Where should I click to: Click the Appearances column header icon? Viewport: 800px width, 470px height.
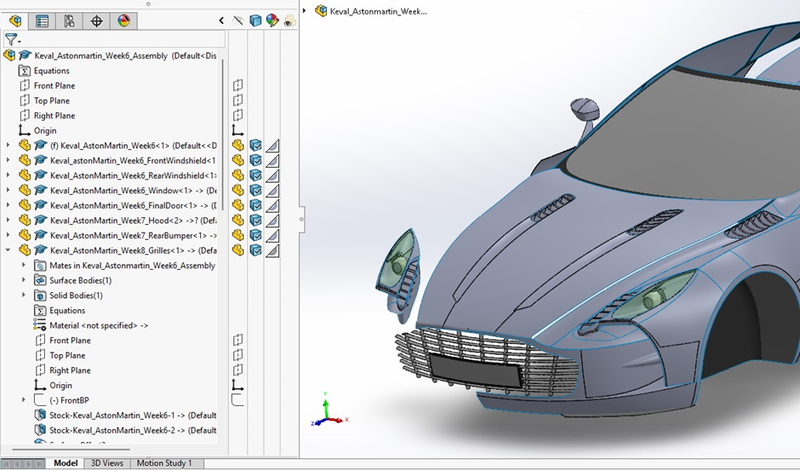pos(272,20)
